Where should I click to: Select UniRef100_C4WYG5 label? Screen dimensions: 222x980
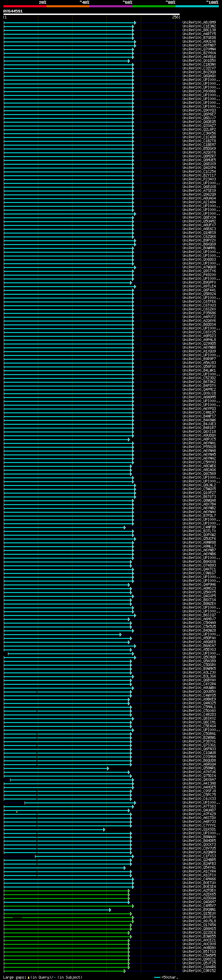click(x=199, y=695)
